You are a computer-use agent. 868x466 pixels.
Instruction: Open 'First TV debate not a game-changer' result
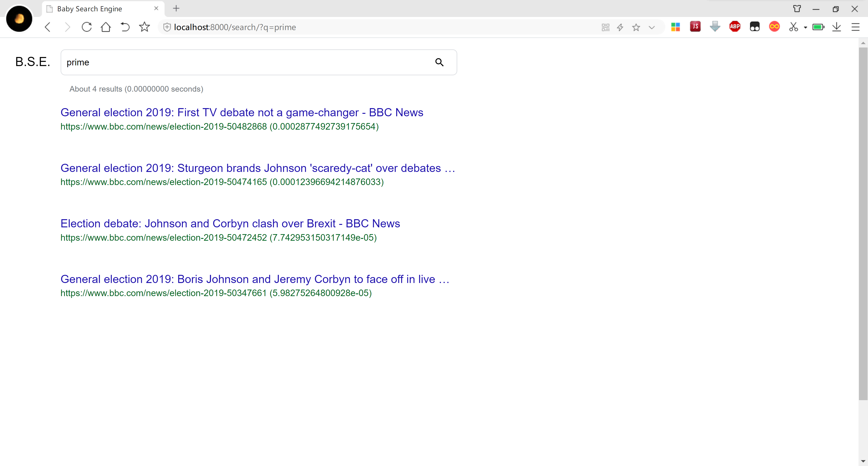[x=242, y=112]
